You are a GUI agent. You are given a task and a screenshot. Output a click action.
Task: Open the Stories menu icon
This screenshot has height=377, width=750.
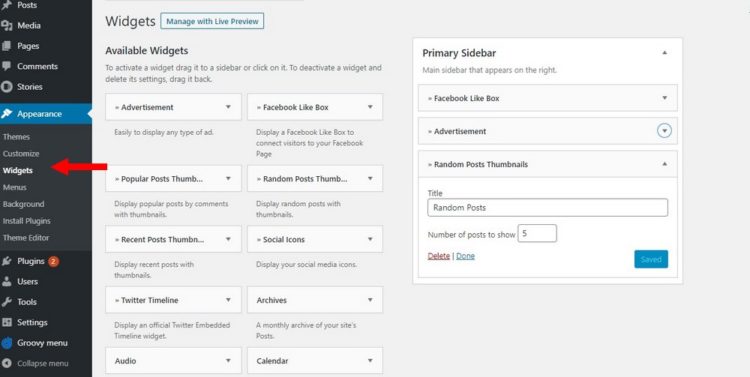point(7,87)
